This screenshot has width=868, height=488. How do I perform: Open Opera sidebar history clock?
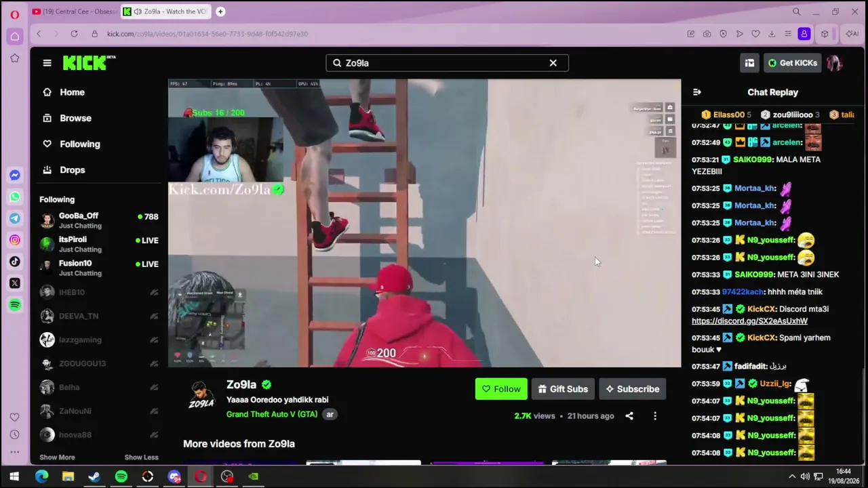tap(14, 434)
